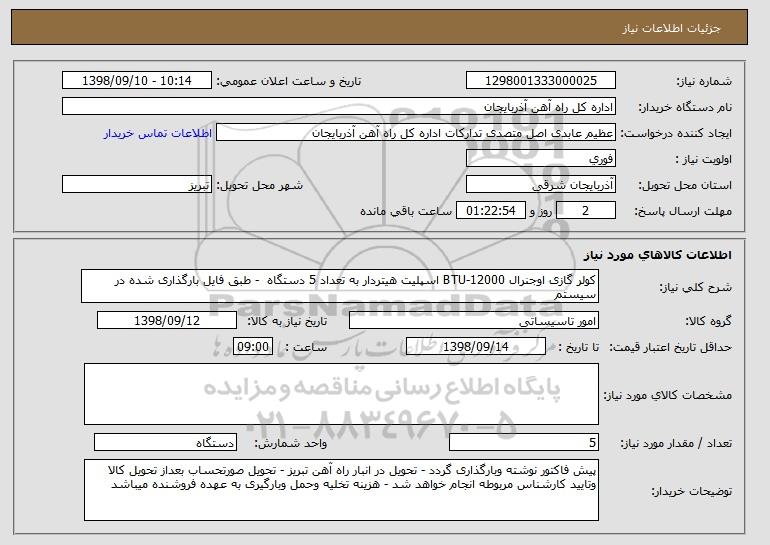Select the announcement date field 1398/09/10 - 10:14

tap(137, 81)
